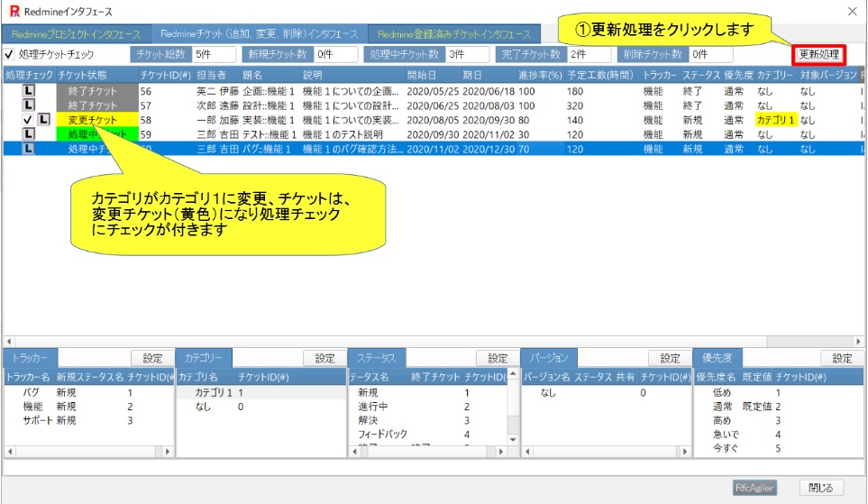
Task: Select the 低め priority row
Action: point(779,393)
